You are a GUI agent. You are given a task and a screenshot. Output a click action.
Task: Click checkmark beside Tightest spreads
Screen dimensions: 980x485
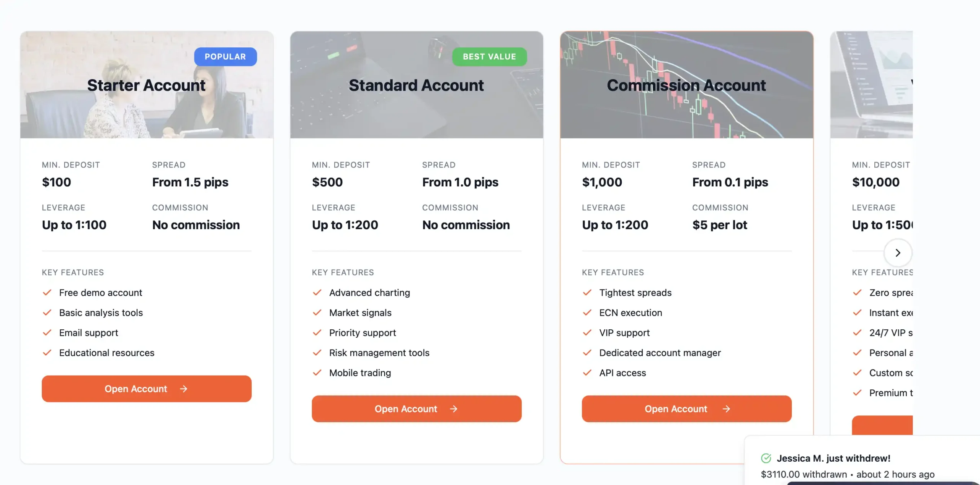(x=587, y=293)
